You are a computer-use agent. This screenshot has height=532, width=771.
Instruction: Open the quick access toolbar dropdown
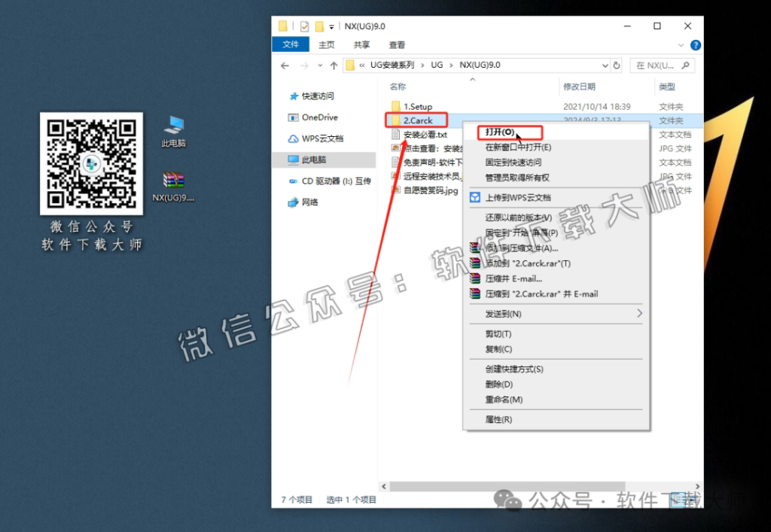331,26
